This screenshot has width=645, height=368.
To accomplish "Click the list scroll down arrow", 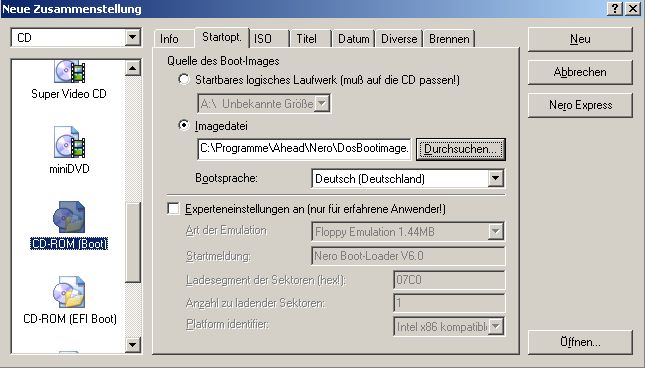I will (132, 345).
